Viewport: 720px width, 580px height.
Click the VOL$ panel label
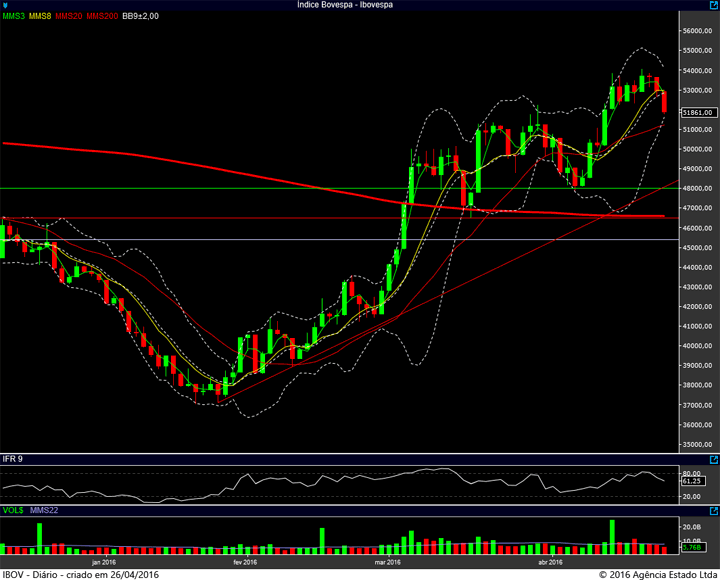click(x=13, y=510)
